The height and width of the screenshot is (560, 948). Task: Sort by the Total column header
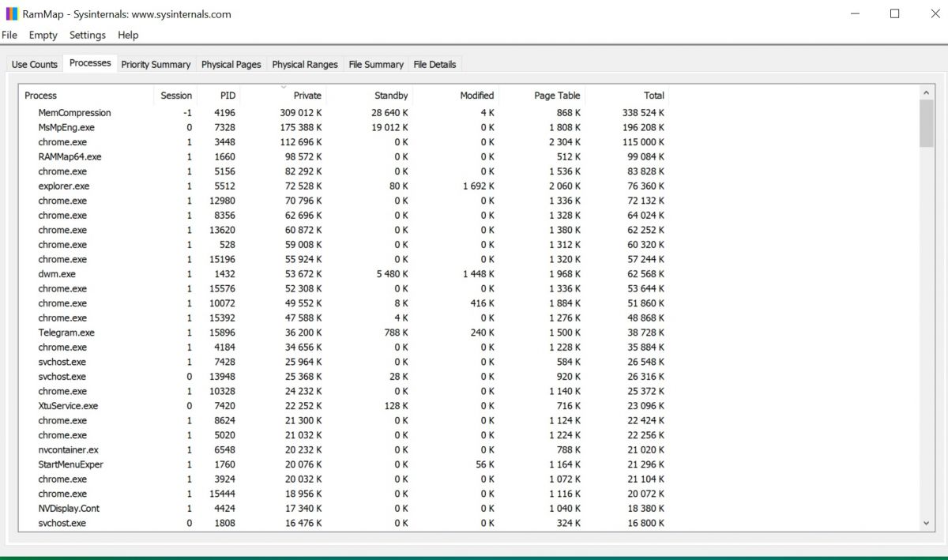click(628, 96)
